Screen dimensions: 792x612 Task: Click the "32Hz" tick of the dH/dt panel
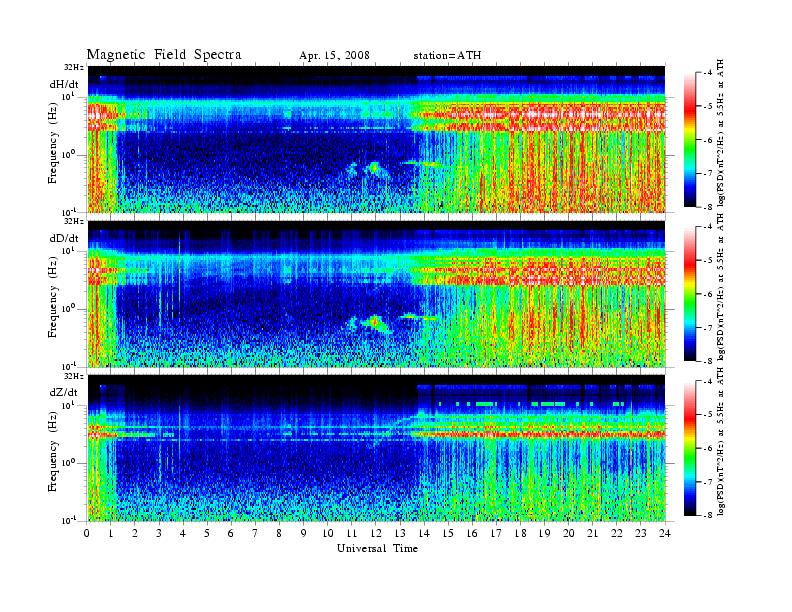coord(74,68)
